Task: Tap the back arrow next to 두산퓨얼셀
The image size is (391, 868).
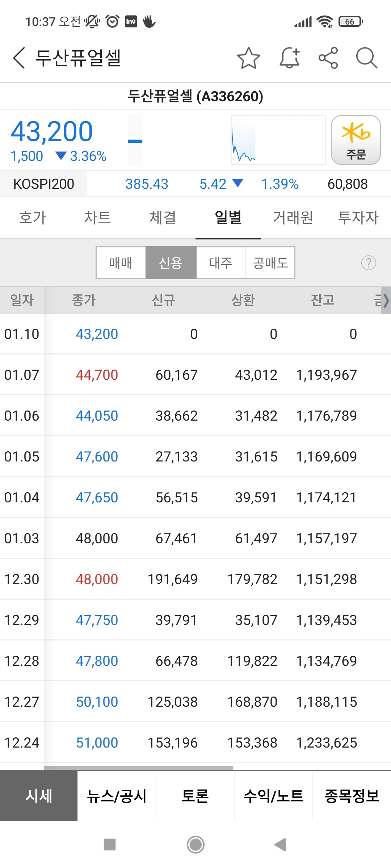Action: pos(19,58)
